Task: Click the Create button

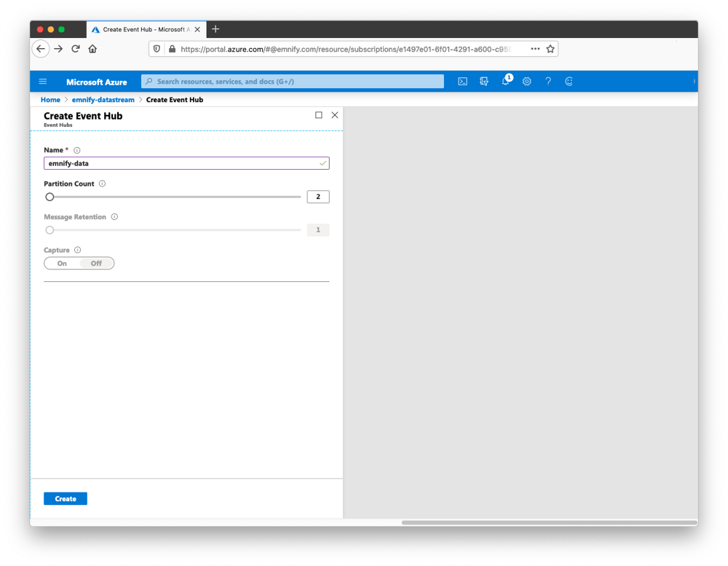Action: pos(66,498)
